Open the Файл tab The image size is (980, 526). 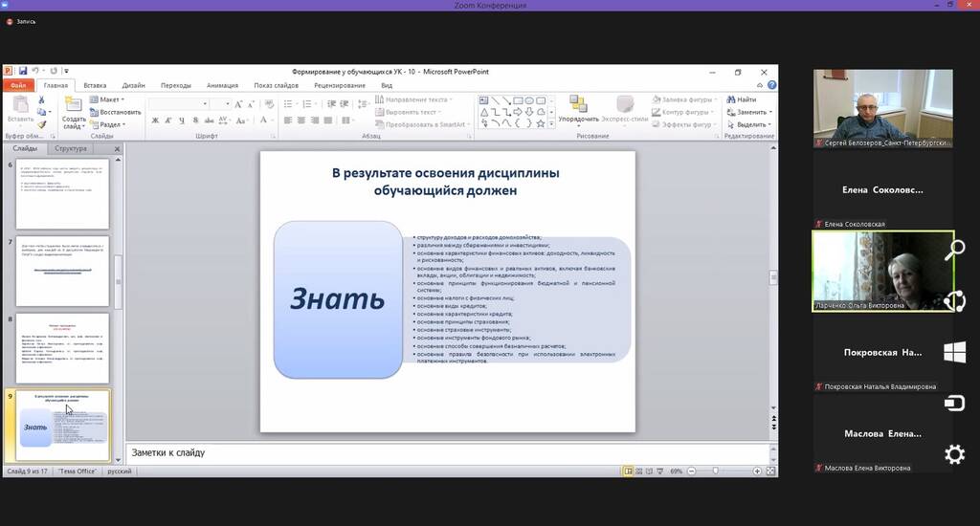[x=18, y=85]
